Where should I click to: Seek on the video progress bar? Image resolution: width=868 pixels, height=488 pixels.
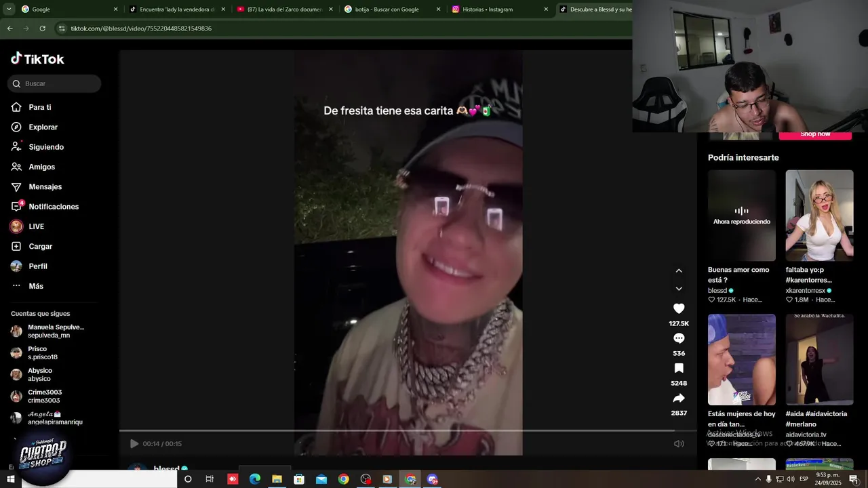coord(408,430)
